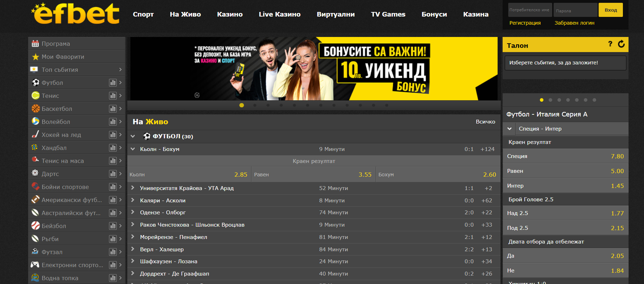The width and height of the screenshot is (644, 284).
Task: Click the Вход login button
Action: [x=611, y=10]
